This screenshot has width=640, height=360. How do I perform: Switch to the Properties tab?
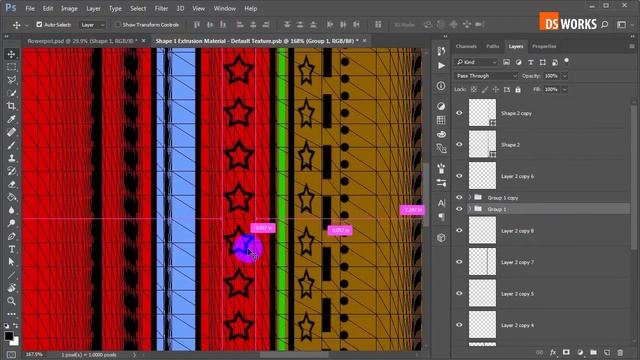(544, 47)
